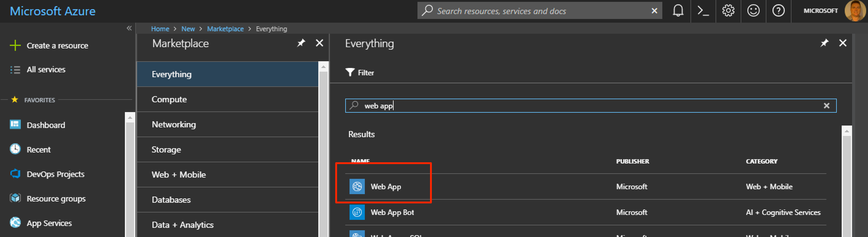Clear the 'web app' marketplace search
The width and height of the screenshot is (868, 237).
point(827,106)
